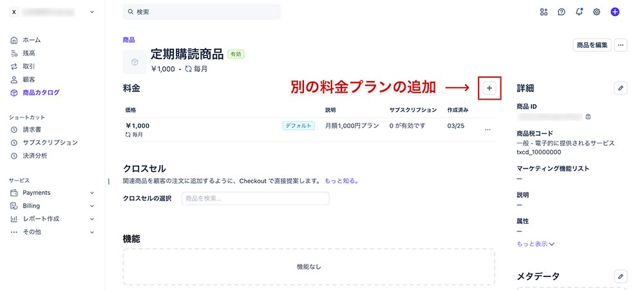Image resolution: width=644 pixels, height=290 pixels.
Task: Focus the cross-sell 商品を検索 field
Action: [x=255, y=198]
